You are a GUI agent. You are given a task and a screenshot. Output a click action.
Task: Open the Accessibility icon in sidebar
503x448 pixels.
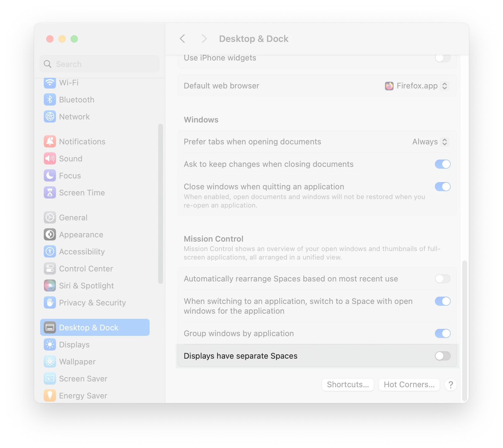point(50,251)
